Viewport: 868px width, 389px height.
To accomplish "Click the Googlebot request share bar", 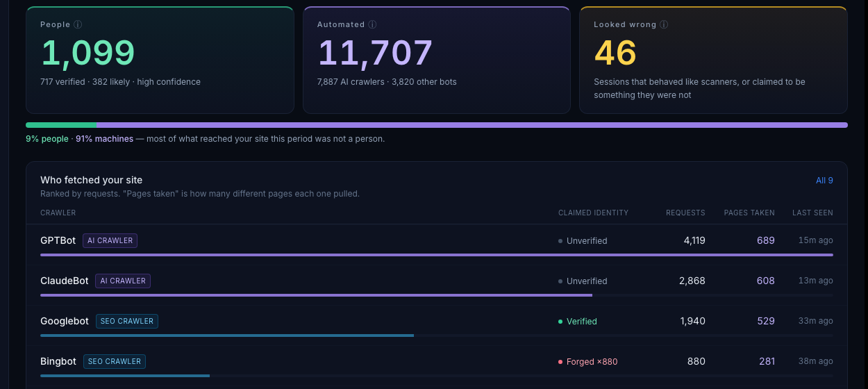I will pos(437,336).
